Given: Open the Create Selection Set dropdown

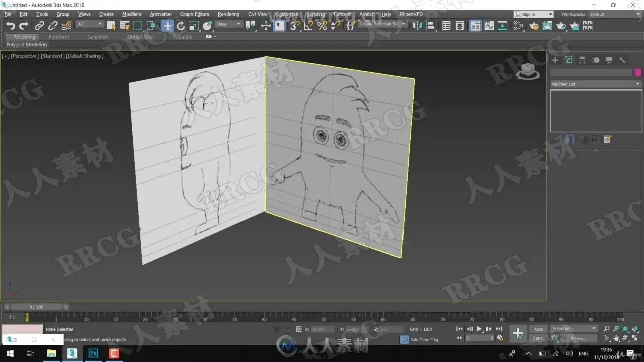Looking at the screenshot, I should pos(382,24).
